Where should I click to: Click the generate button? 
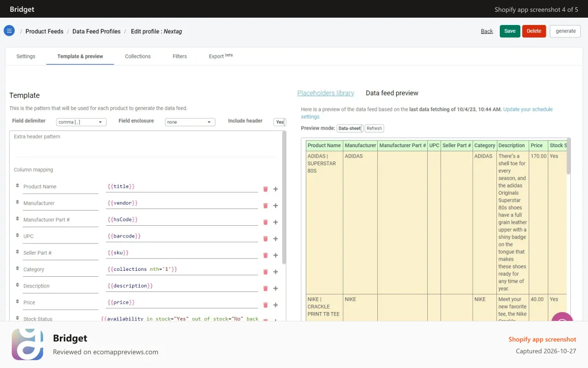[x=565, y=31]
